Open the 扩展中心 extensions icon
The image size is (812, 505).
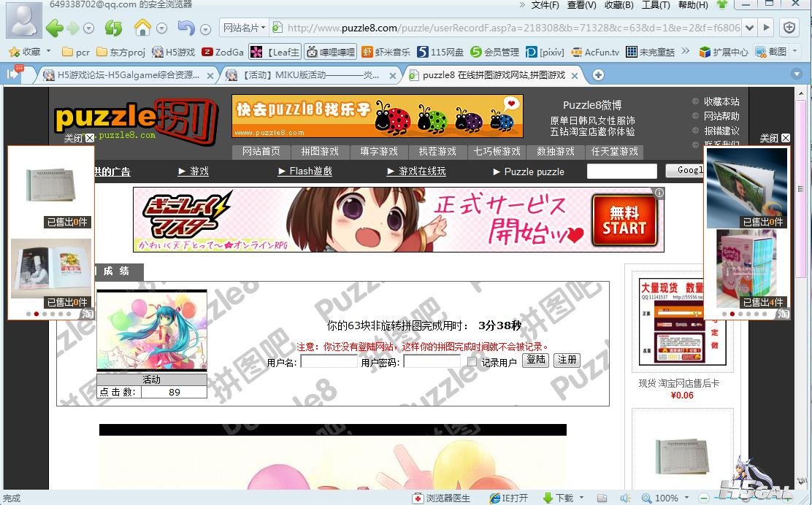pyautogui.click(x=724, y=52)
